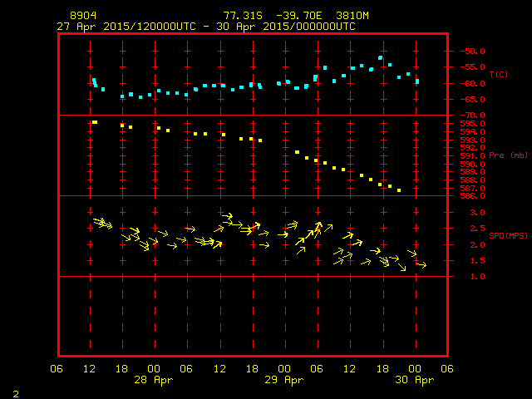The height and width of the screenshot is (399, 532).
Task: Click the -70.0 temperature tick label
Action: pos(472,116)
